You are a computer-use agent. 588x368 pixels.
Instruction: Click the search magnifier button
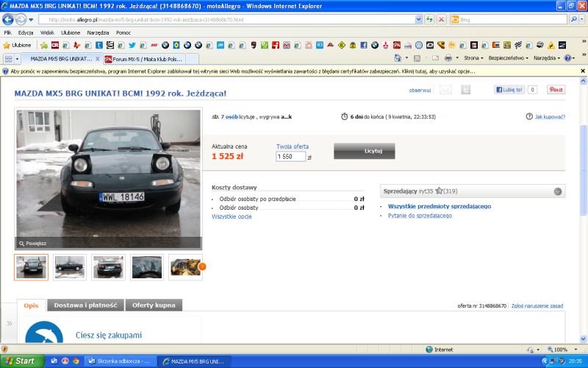pos(573,20)
